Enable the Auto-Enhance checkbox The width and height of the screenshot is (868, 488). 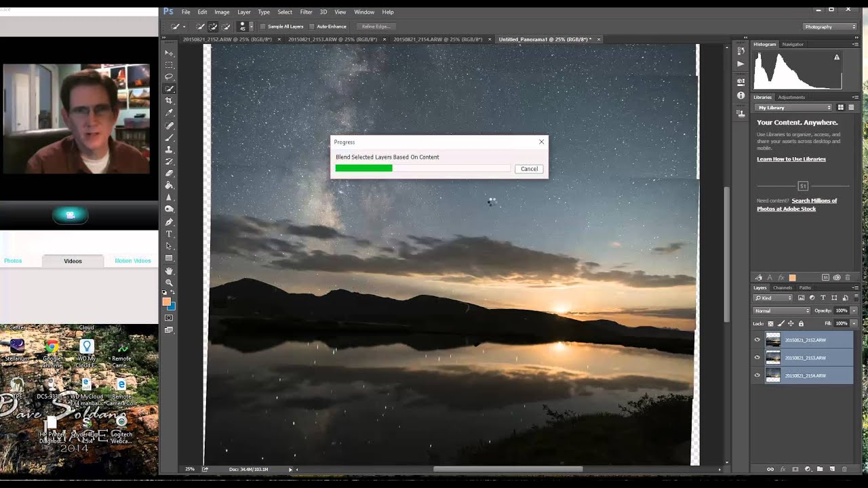click(x=312, y=26)
